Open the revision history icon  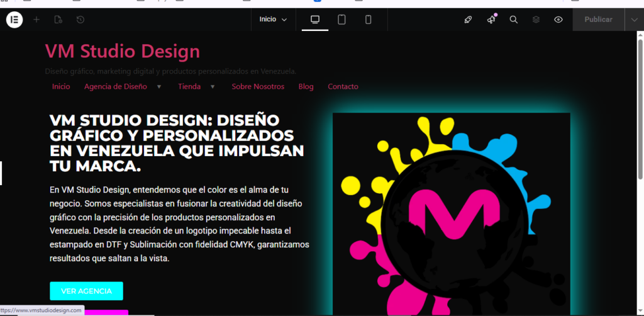click(80, 20)
